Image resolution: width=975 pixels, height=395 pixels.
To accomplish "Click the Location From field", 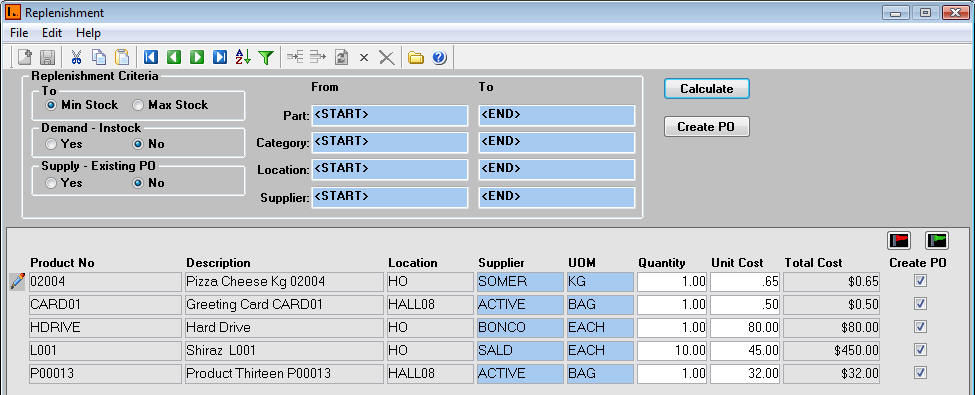I will 390,169.
